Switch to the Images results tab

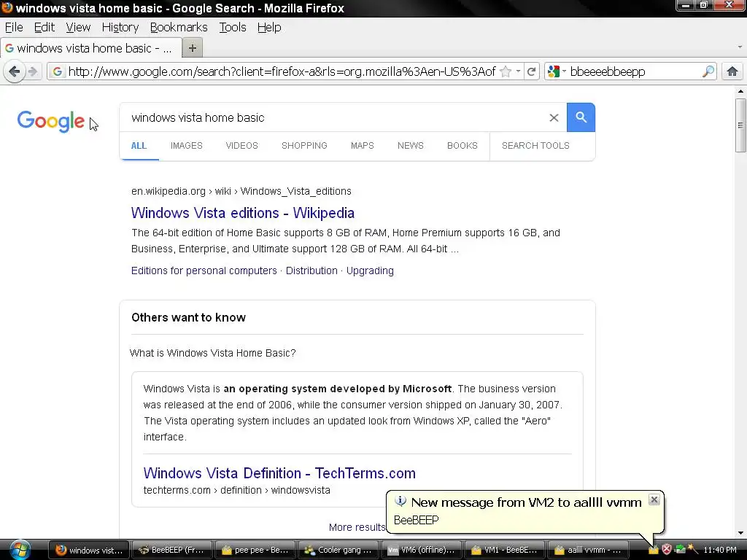tap(186, 146)
